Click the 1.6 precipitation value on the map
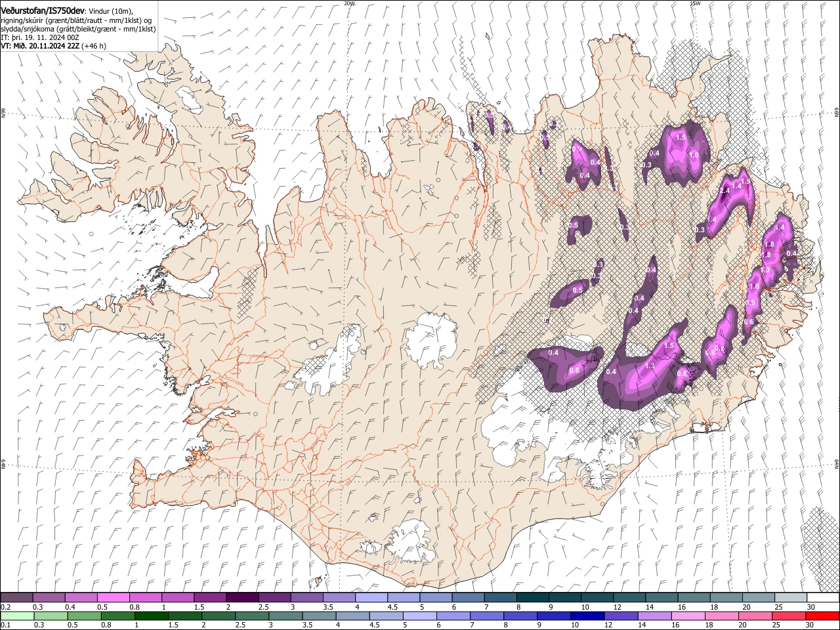This screenshot has width=840, height=630. pyautogui.click(x=754, y=286)
